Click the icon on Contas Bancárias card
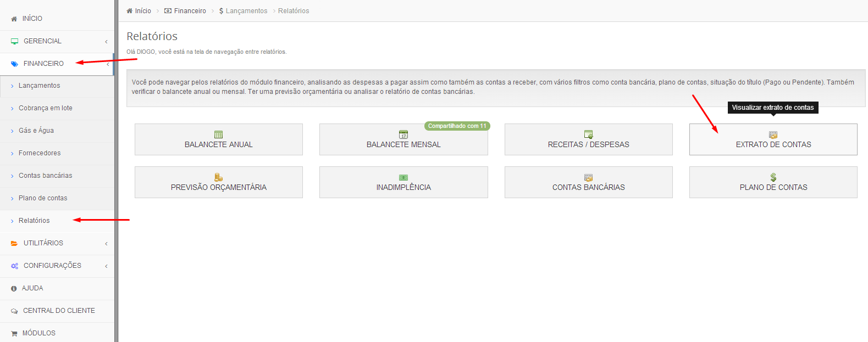Screen dimensions: 868x342 tap(589, 177)
